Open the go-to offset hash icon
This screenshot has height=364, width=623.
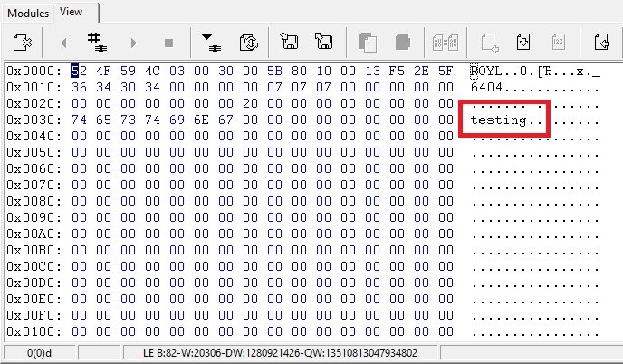pyautogui.click(x=98, y=43)
